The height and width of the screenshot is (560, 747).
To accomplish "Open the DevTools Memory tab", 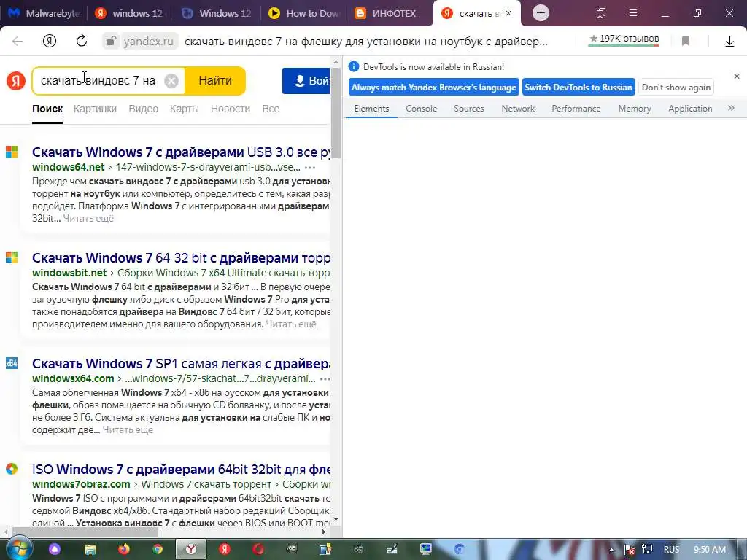I will [634, 109].
